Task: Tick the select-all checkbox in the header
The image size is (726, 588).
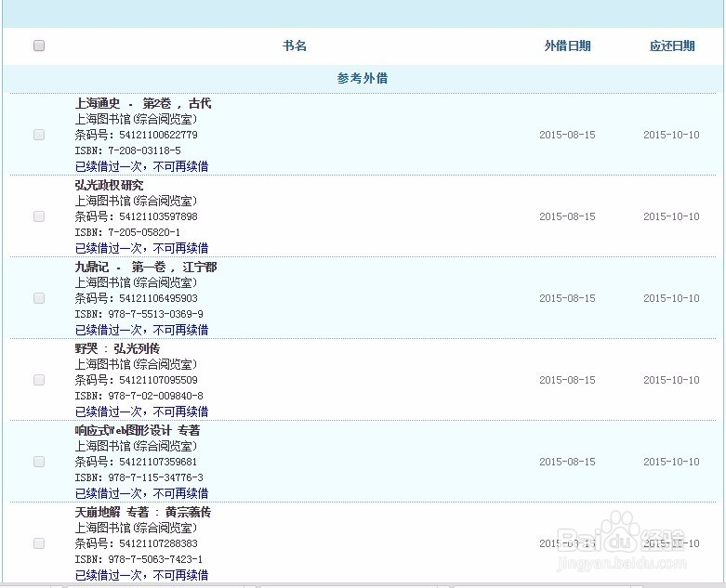Action: [x=39, y=46]
